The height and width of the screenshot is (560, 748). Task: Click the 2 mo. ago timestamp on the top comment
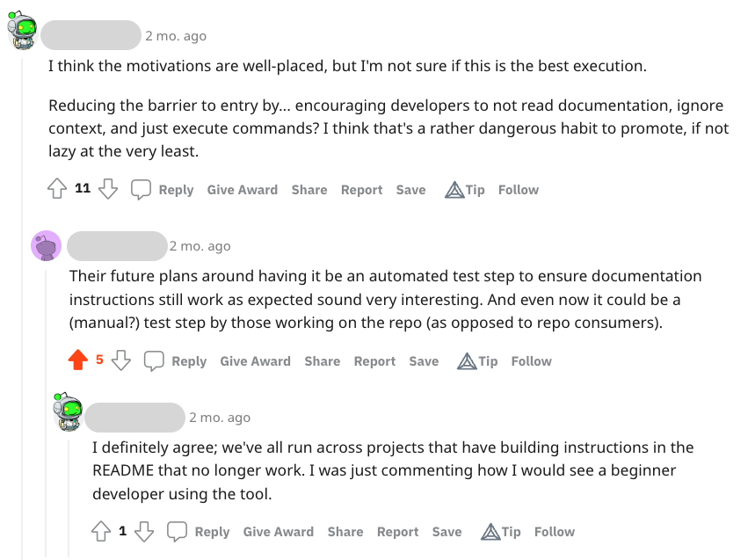[173, 36]
